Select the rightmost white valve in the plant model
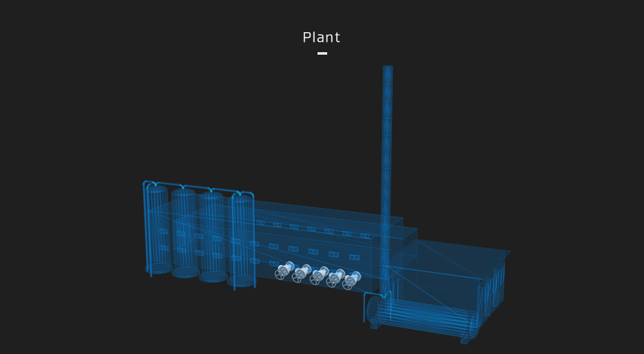644x354 pixels. point(352,281)
